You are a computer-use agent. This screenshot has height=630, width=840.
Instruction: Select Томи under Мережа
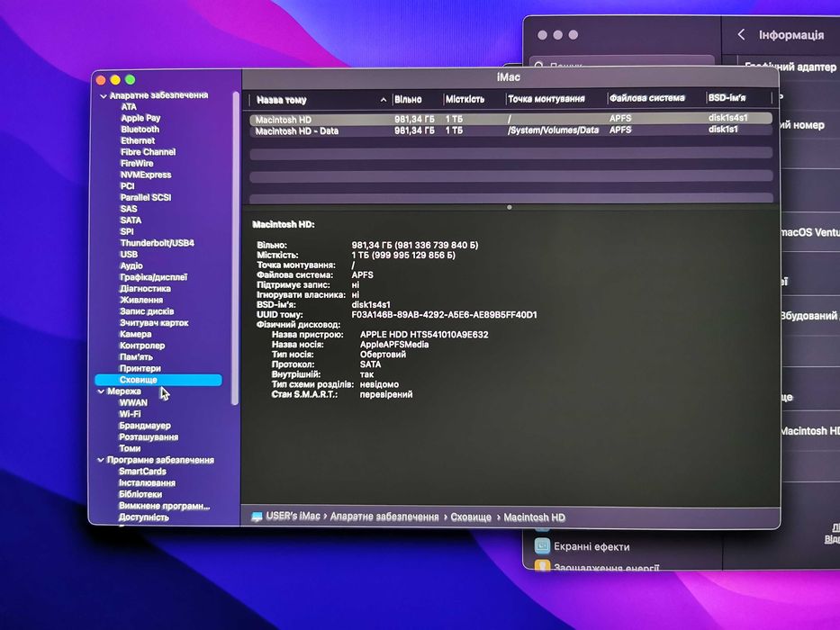(x=130, y=448)
